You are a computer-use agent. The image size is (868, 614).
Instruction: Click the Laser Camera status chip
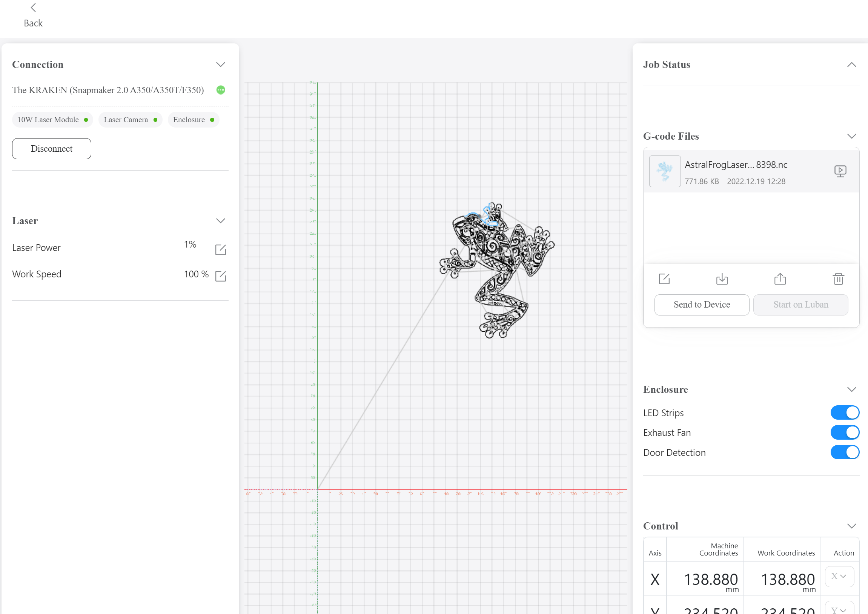(x=130, y=120)
